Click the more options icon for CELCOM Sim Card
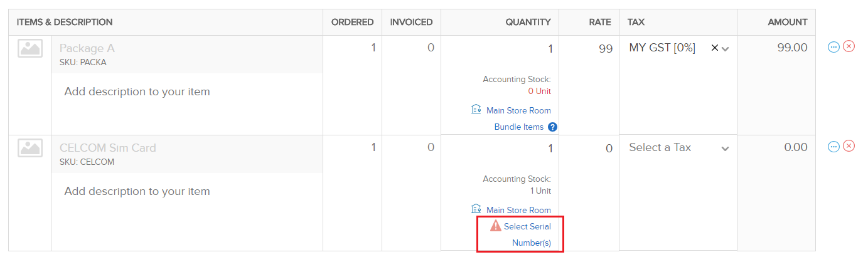The width and height of the screenshot is (868, 262). click(833, 147)
